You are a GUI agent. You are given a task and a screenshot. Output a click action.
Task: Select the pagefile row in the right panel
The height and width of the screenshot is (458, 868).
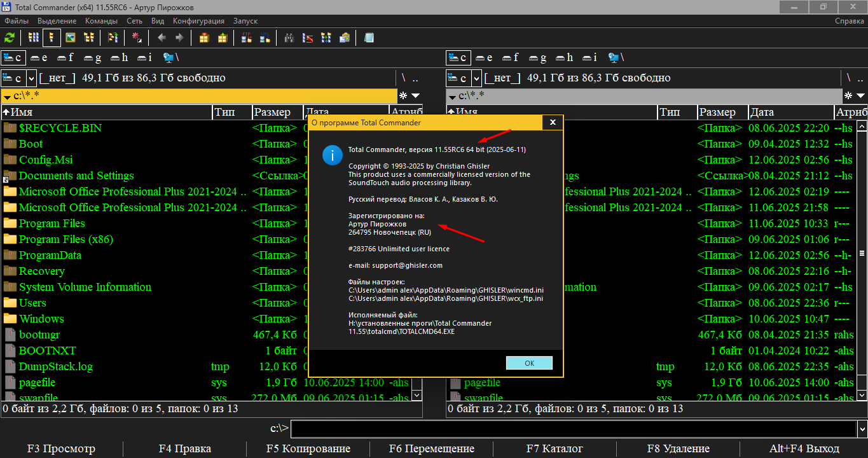click(651, 382)
